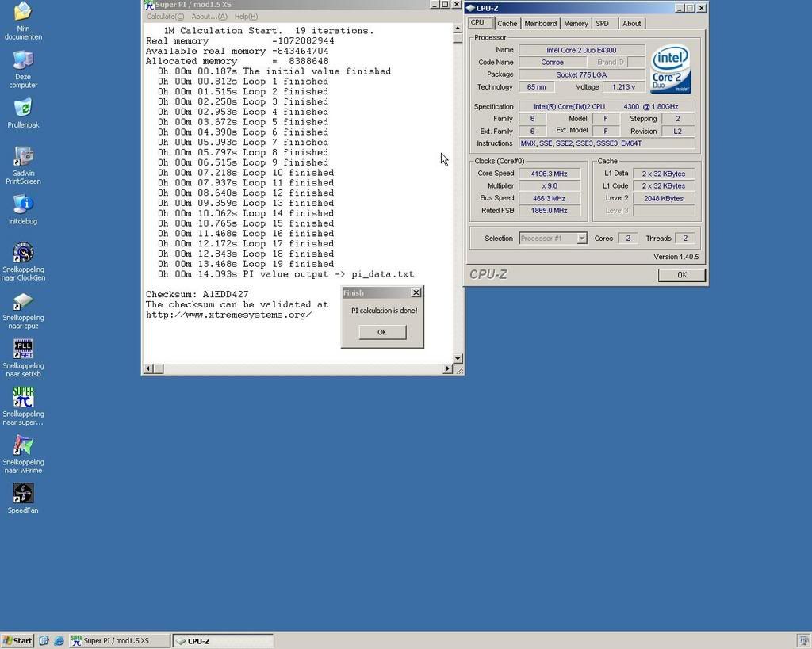The height and width of the screenshot is (649, 812).
Task: Open the Calculate menu in Super PI
Action: [x=165, y=17]
